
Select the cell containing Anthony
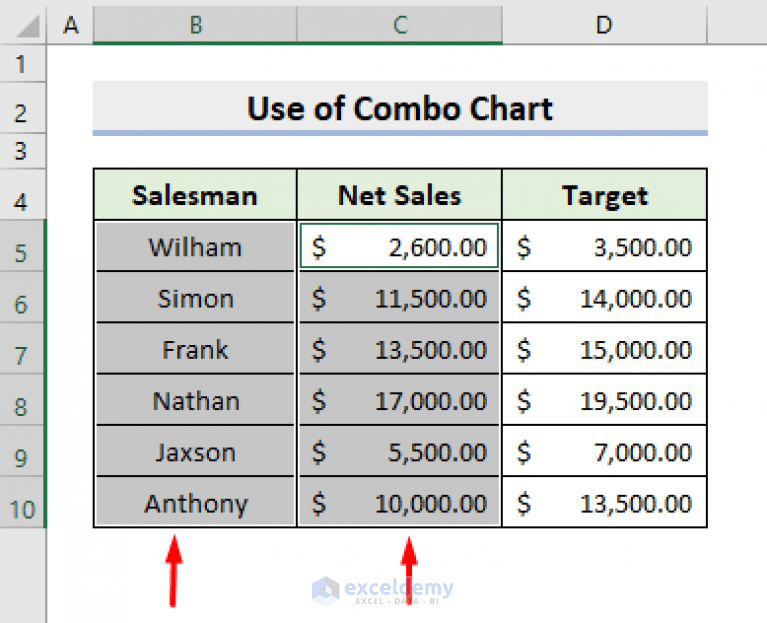tap(195, 503)
